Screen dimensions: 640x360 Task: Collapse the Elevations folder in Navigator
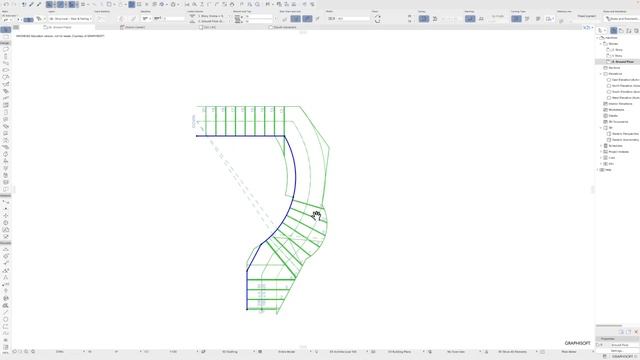[601, 74]
